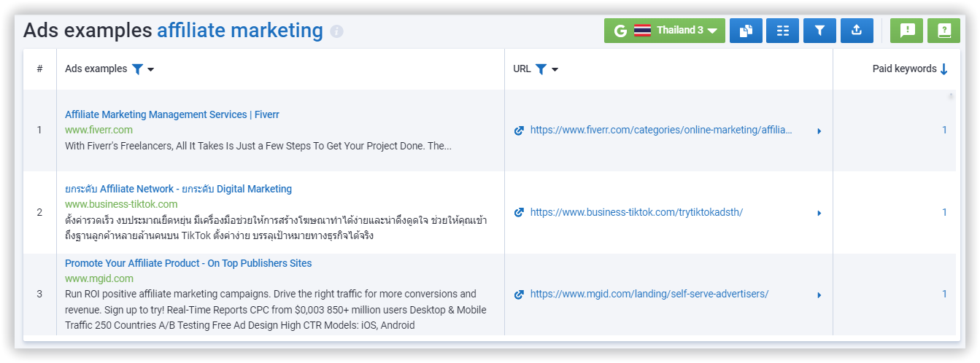
Task: Click the copy icon button in toolbar
Action: coord(746,31)
